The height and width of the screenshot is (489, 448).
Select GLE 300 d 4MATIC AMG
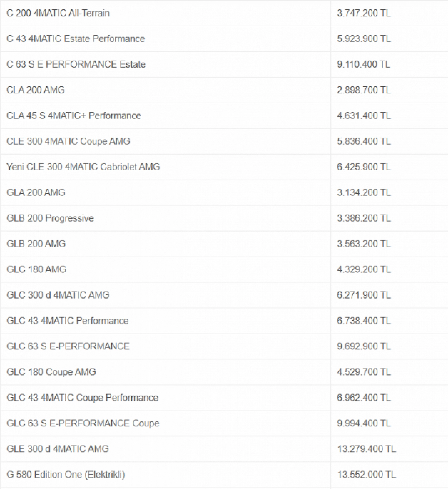coord(58,449)
